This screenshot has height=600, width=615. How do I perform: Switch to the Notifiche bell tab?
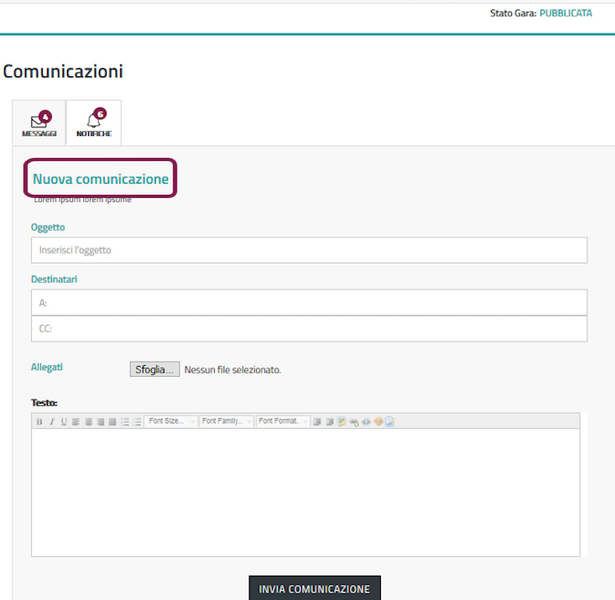pyautogui.click(x=93, y=123)
